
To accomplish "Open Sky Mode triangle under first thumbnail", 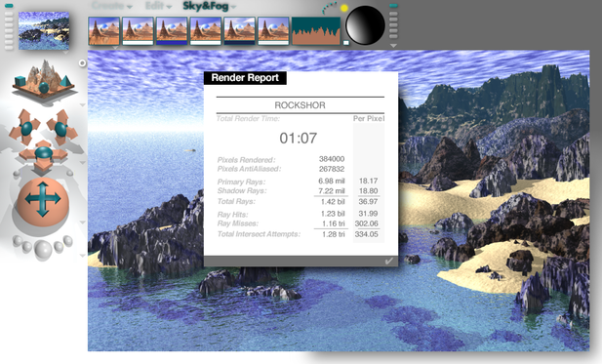I will pyautogui.click(x=115, y=48).
